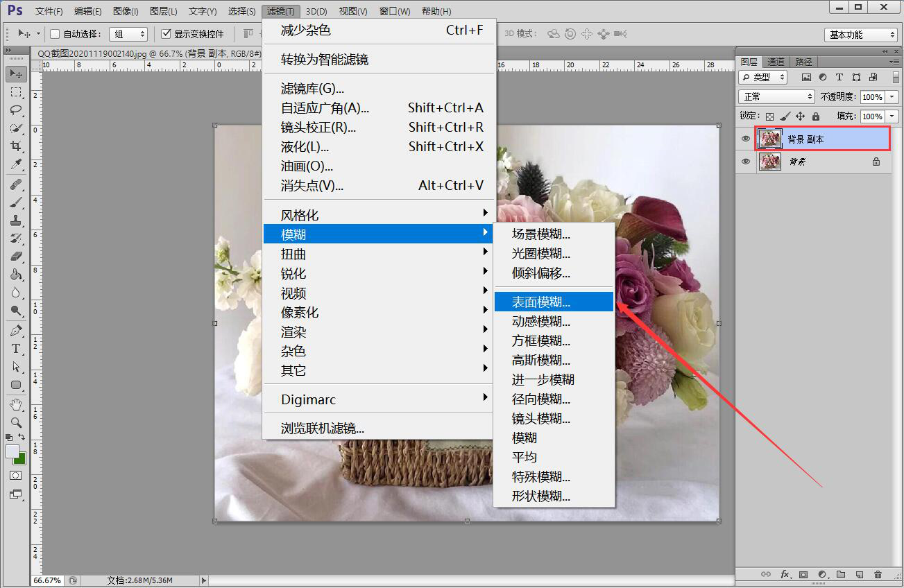Screen dimensions: 904x588
Task: Select the Blur tool droplet icon
Action: (x=16, y=293)
